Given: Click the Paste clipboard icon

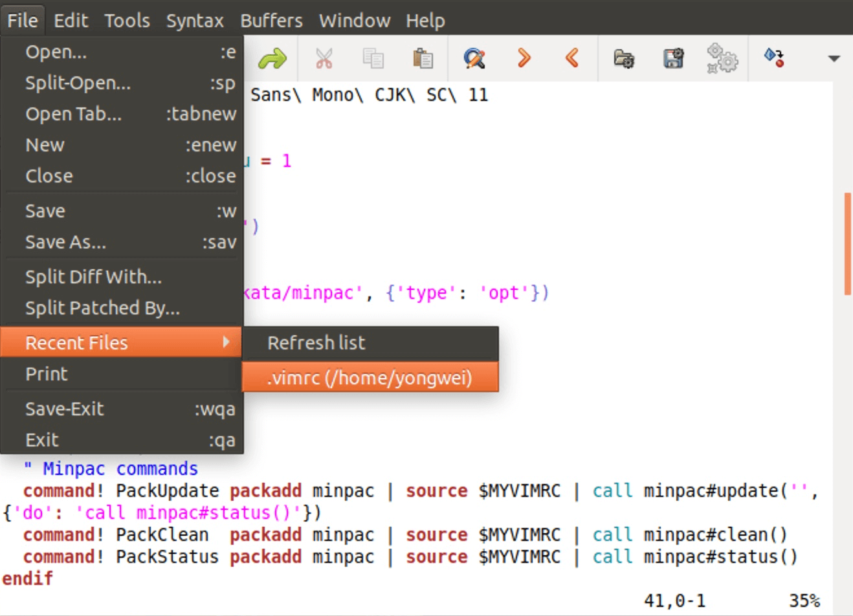Looking at the screenshot, I should (x=423, y=59).
